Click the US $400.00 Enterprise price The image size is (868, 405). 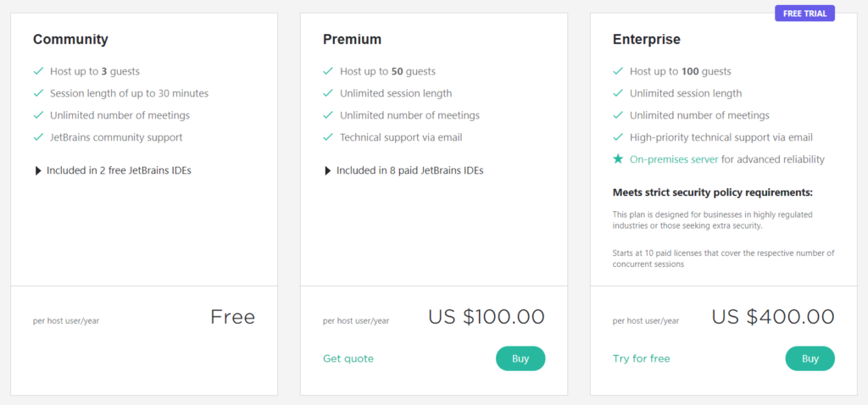click(x=773, y=317)
